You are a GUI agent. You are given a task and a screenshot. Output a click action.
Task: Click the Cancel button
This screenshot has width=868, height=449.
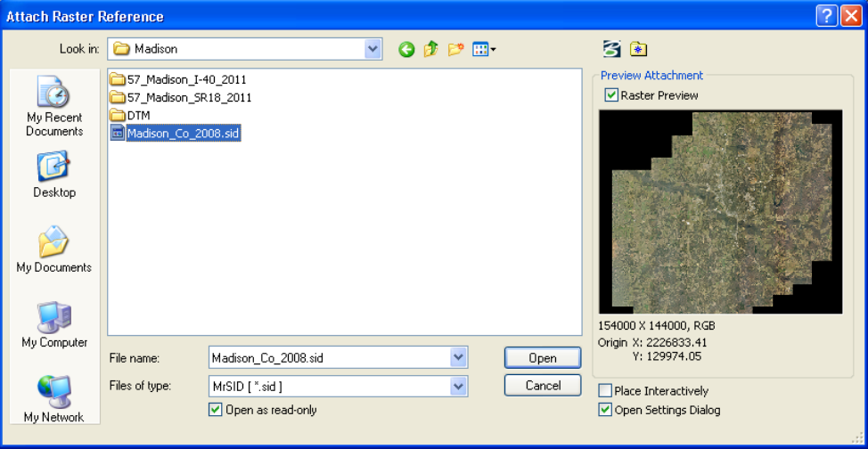[543, 386]
